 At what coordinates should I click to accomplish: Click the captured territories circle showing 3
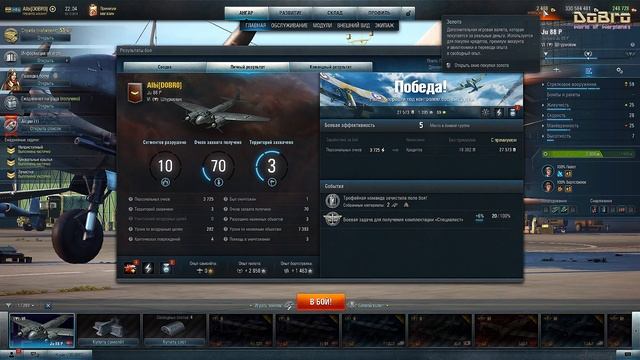pos(271,166)
